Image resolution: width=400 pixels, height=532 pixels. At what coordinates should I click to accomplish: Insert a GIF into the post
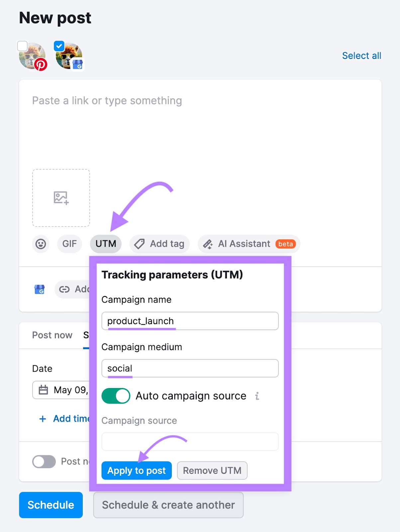point(69,244)
